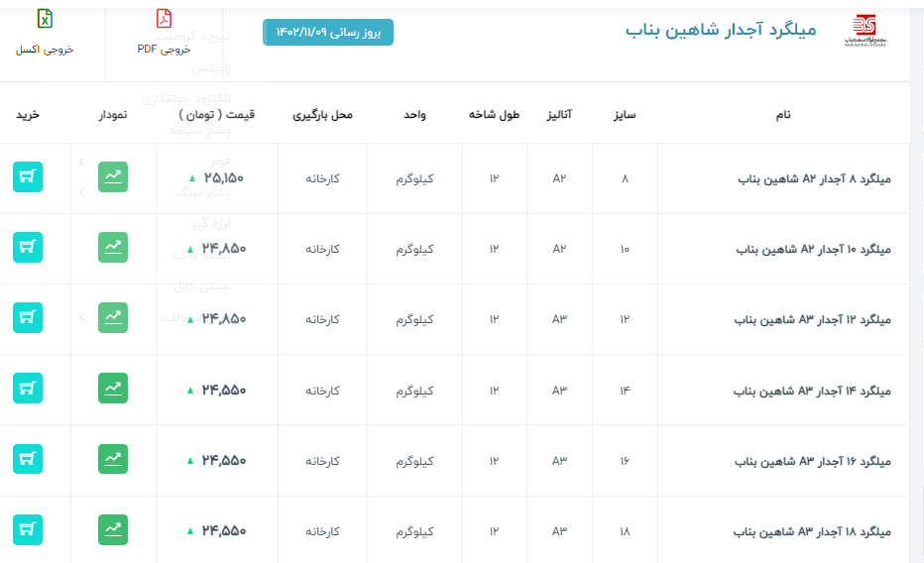Add میلگرد 14 آجدار A3 to shopping cart
This screenshot has height=563, width=924.
(x=28, y=389)
